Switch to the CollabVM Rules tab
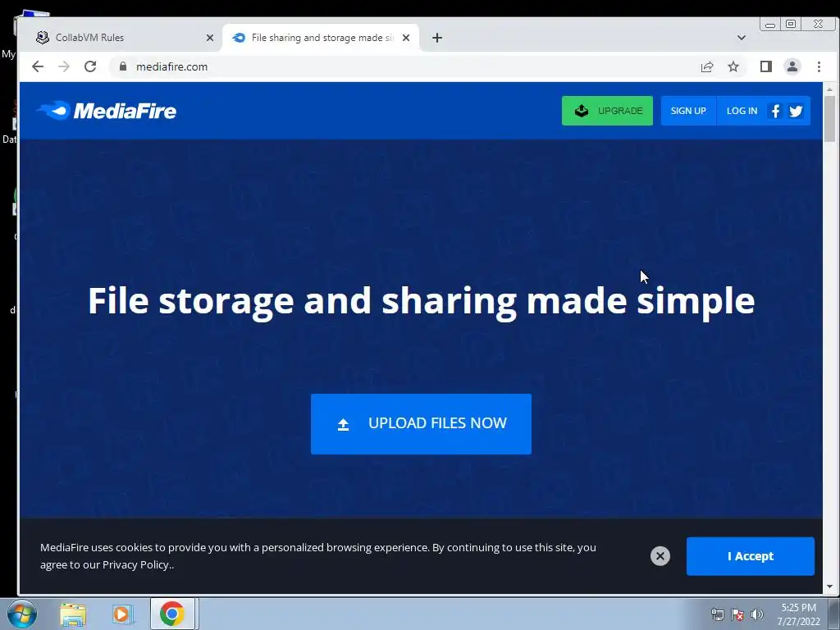Screen dimensions: 840x630 pyautogui.click(x=122, y=38)
